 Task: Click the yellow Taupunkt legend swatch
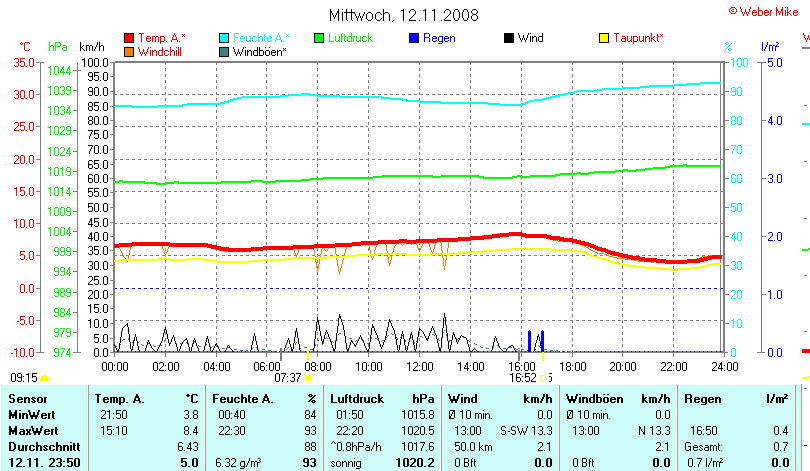point(604,38)
